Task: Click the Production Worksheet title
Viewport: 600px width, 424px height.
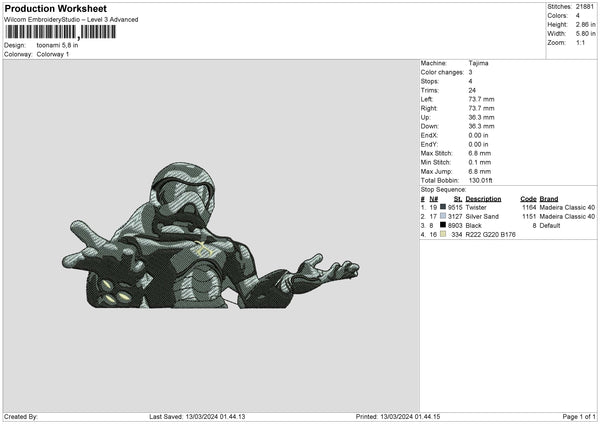Action: 55,9
